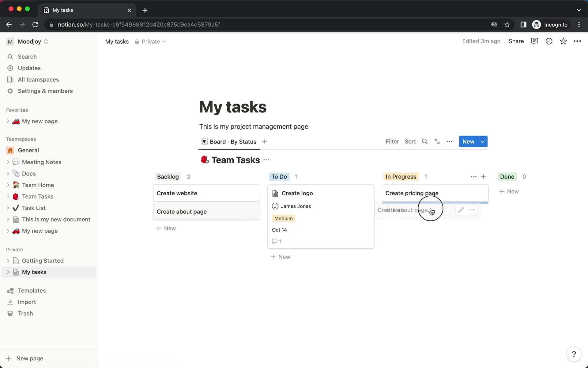The height and width of the screenshot is (368, 588).
Task: Add new card under Done
Action: point(509,191)
